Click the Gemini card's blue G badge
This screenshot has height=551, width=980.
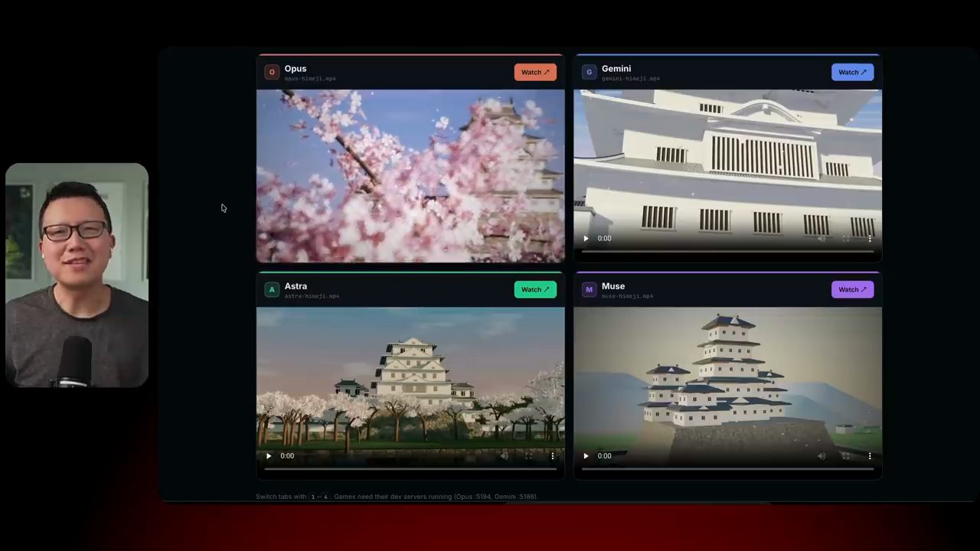pos(589,72)
